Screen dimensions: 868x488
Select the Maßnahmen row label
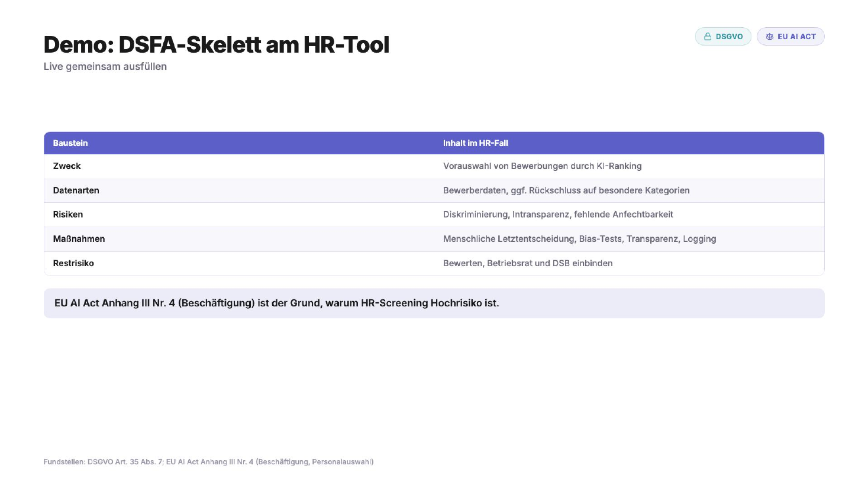(79, 239)
